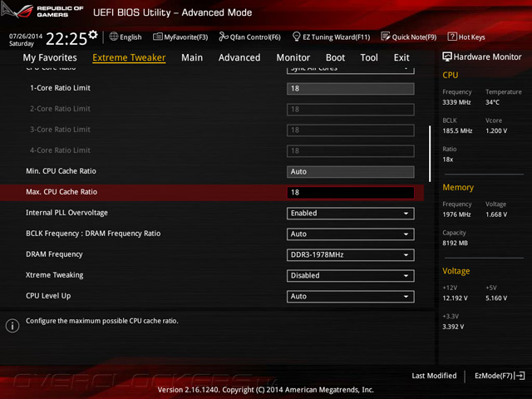Viewport: 532px width, 399px height.
Task: Click the EZ Tuning Wizard lightbulb icon
Action: coord(296,37)
